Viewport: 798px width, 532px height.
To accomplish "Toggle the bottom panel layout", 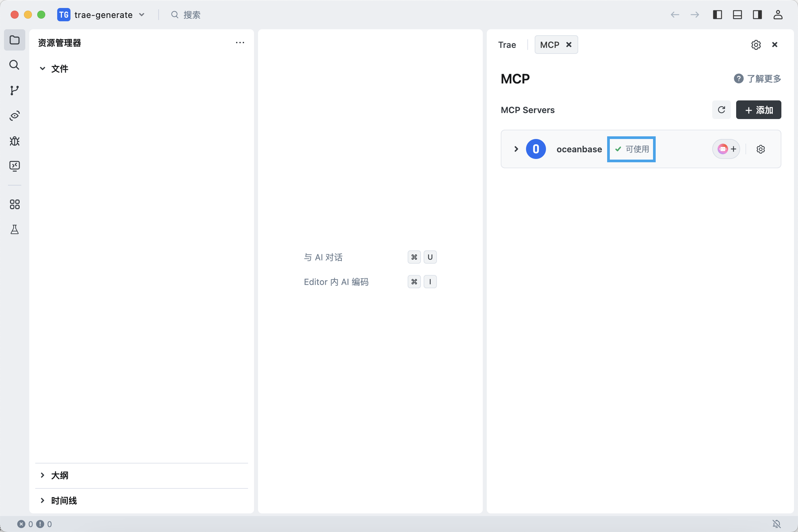I will coord(737,15).
